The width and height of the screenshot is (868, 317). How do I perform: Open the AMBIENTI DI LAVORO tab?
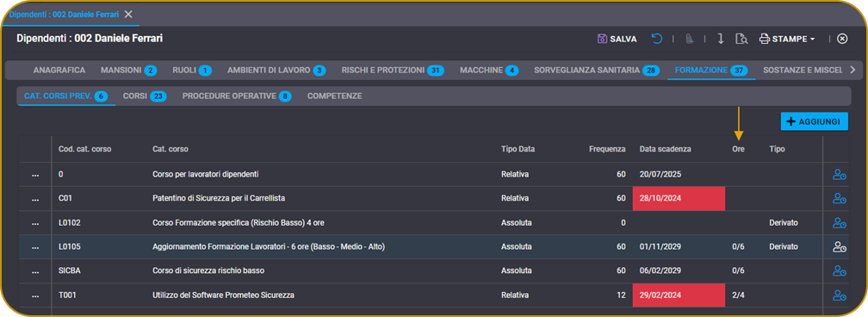coord(276,71)
